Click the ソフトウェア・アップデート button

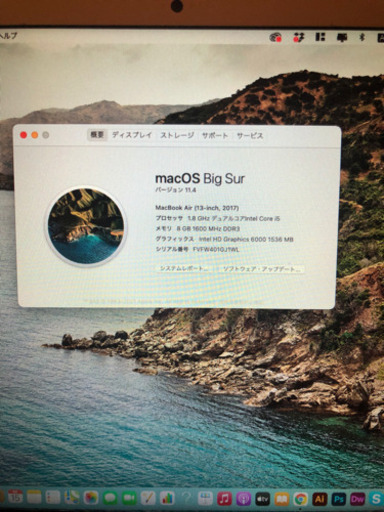[262, 269]
